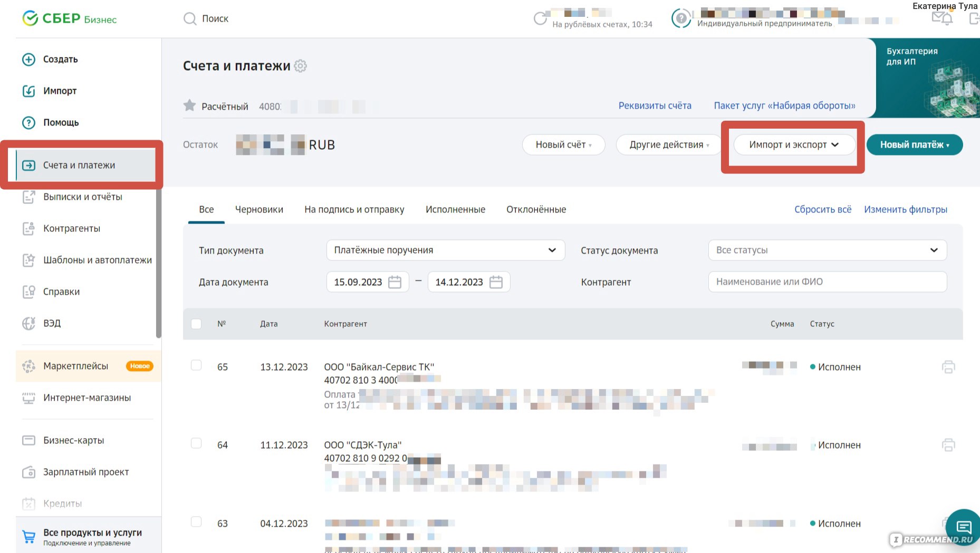Check the box for payment 64

(196, 443)
